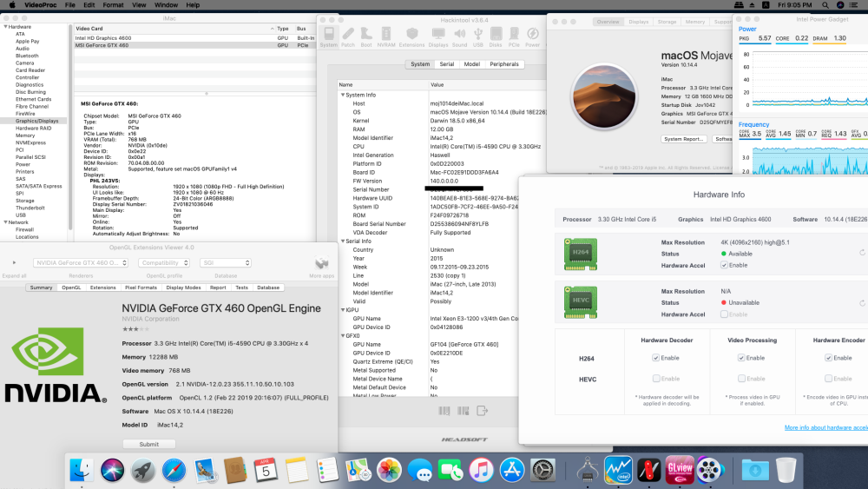This screenshot has width=868, height=489.
Task: Open the USB section in Hackintool
Action: click(x=477, y=37)
